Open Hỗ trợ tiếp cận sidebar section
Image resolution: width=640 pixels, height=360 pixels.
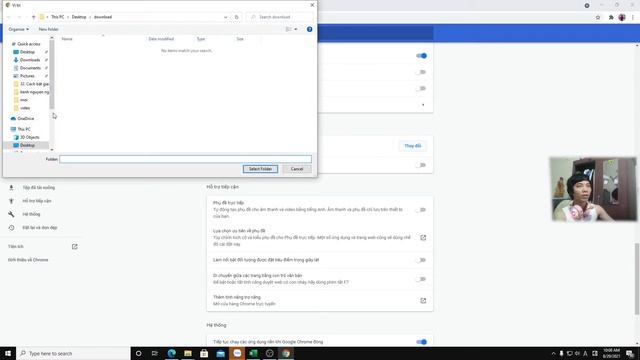click(36, 201)
